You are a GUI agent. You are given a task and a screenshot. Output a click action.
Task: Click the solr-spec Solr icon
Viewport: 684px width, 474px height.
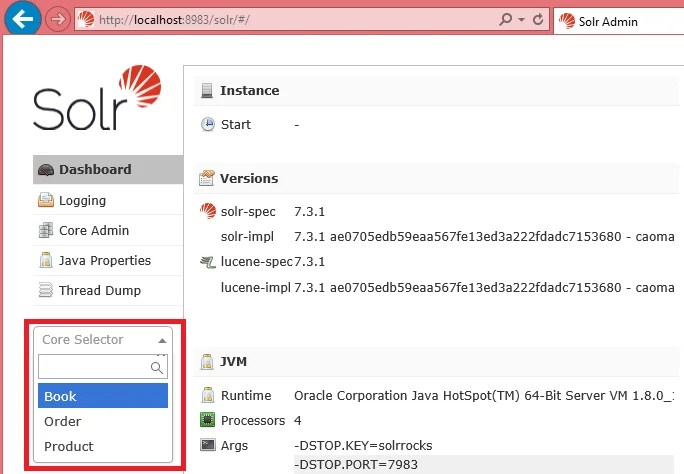[208, 211]
